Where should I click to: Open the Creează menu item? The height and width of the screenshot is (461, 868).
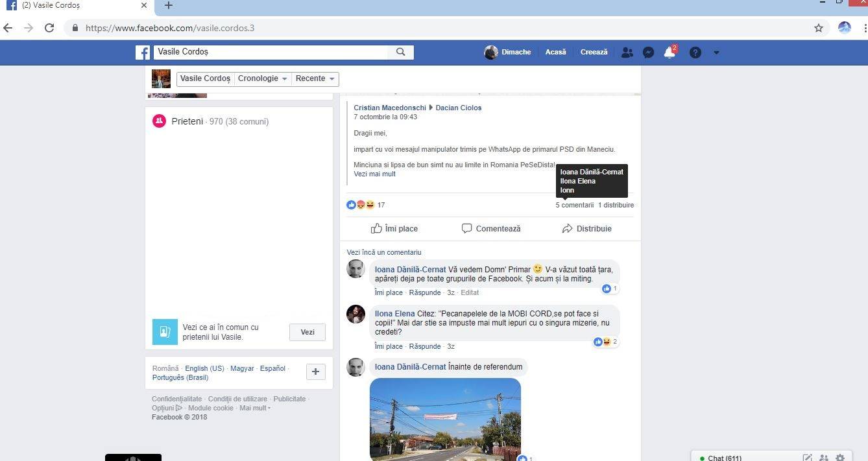point(594,53)
